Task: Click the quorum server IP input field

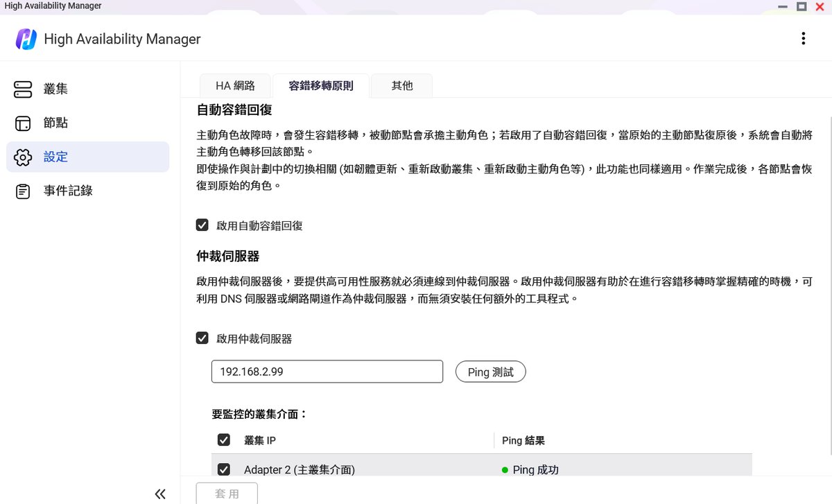Action: click(327, 372)
